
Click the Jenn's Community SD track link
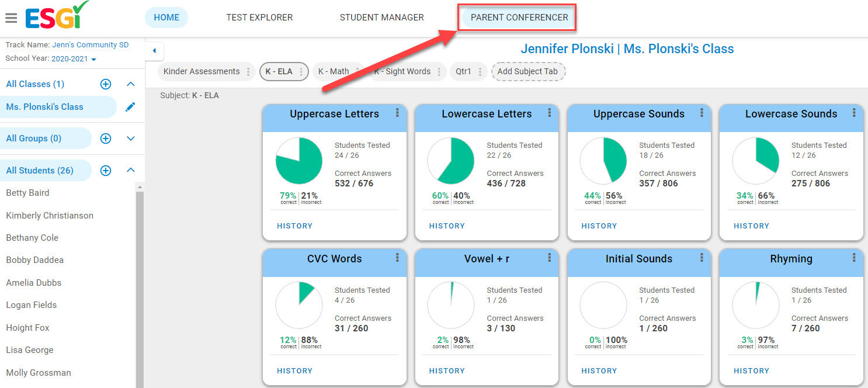(91, 45)
